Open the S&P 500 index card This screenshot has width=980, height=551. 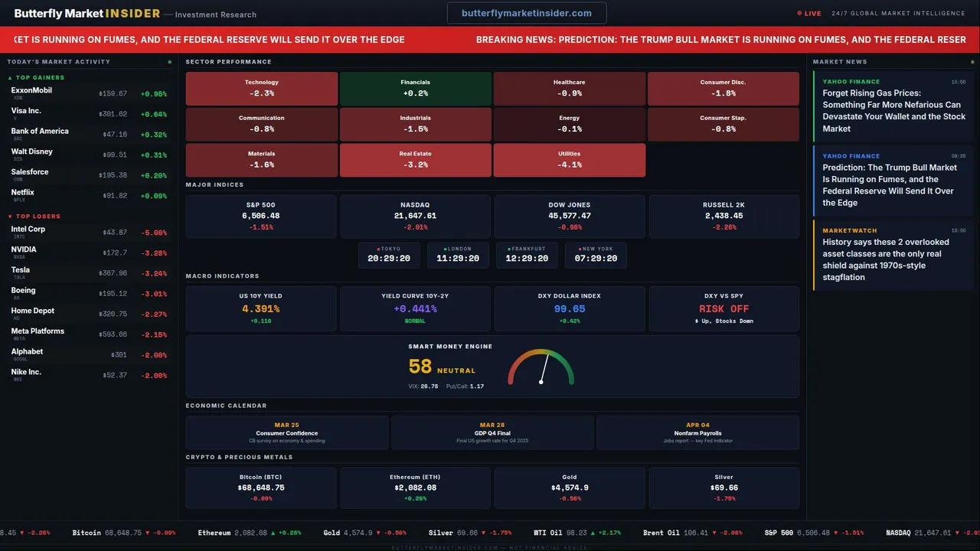click(261, 217)
